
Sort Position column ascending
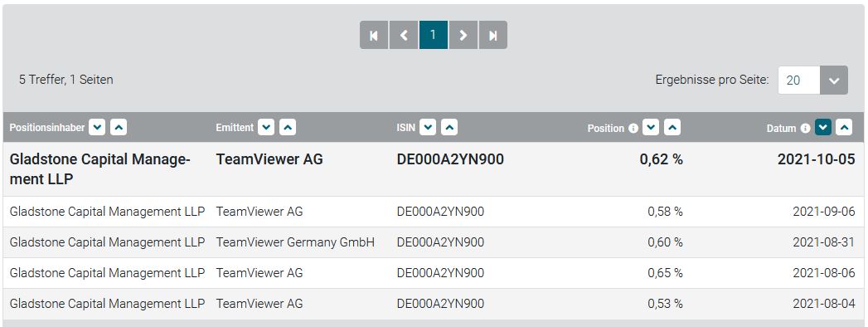coord(672,128)
